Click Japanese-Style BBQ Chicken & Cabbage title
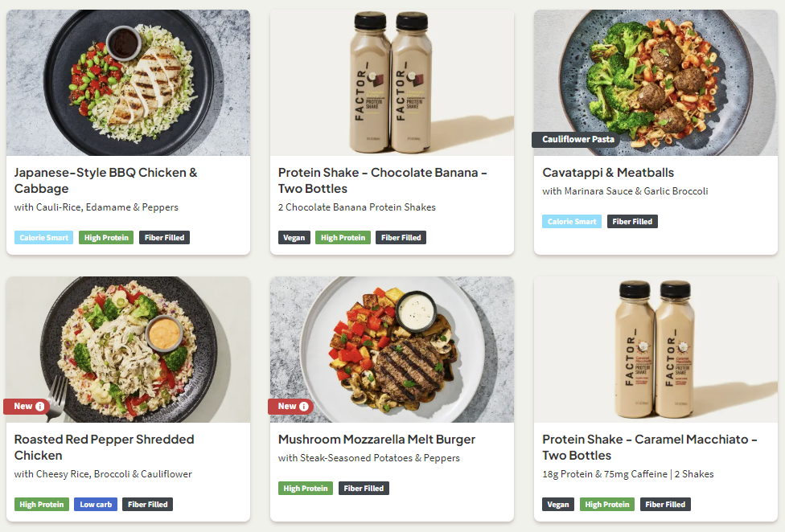 (x=105, y=181)
